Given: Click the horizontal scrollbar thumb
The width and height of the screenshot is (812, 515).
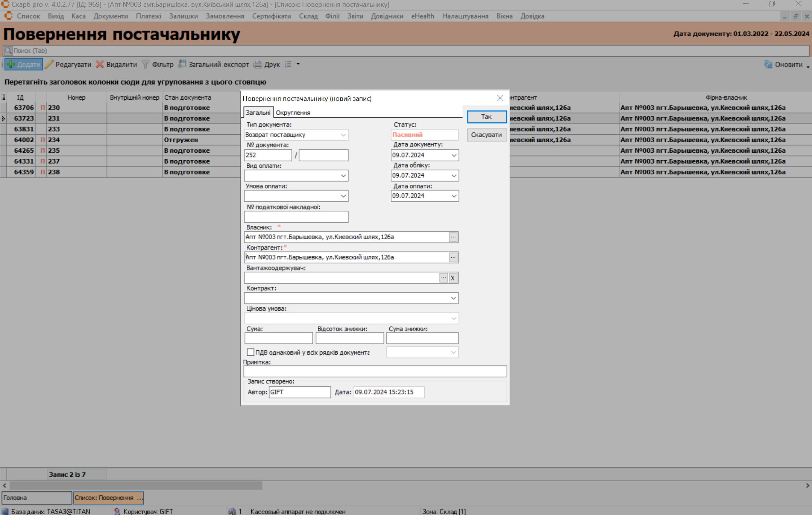Looking at the screenshot, I should [x=135, y=486].
